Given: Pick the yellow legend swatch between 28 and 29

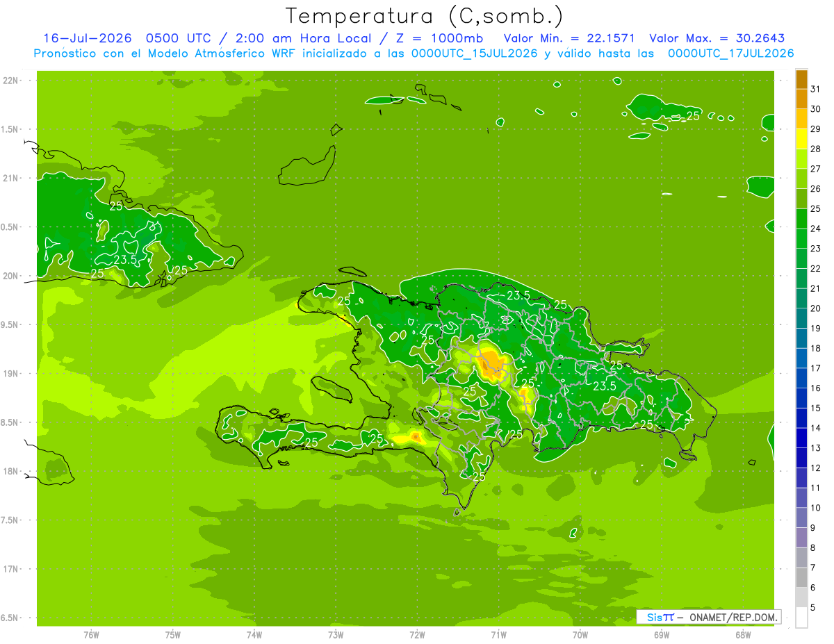Looking at the screenshot, I should 801,139.
